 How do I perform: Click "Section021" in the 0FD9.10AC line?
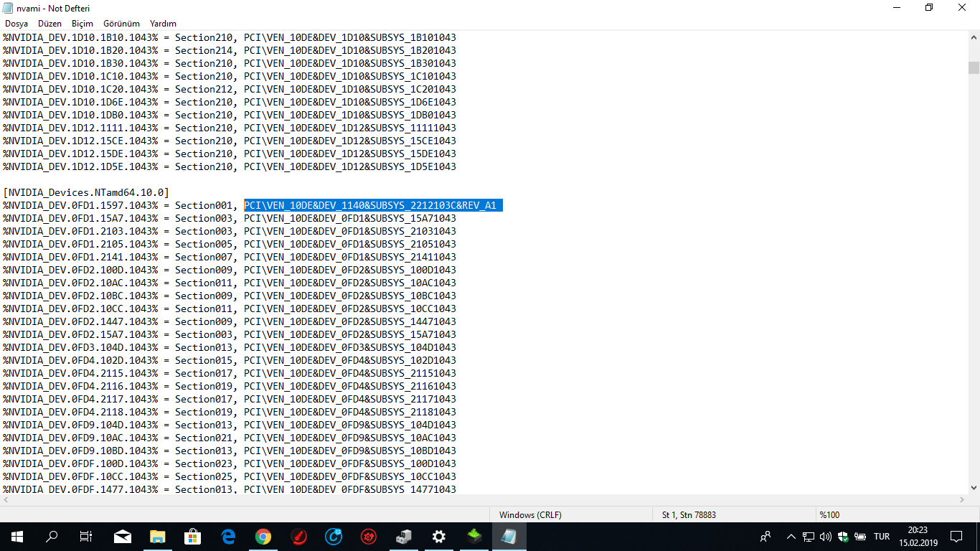pyautogui.click(x=204, y=438)
